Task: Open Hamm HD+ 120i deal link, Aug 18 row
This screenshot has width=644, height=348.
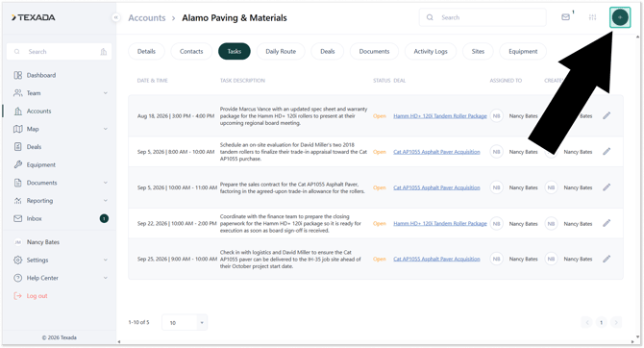Action: coord(440,116)
